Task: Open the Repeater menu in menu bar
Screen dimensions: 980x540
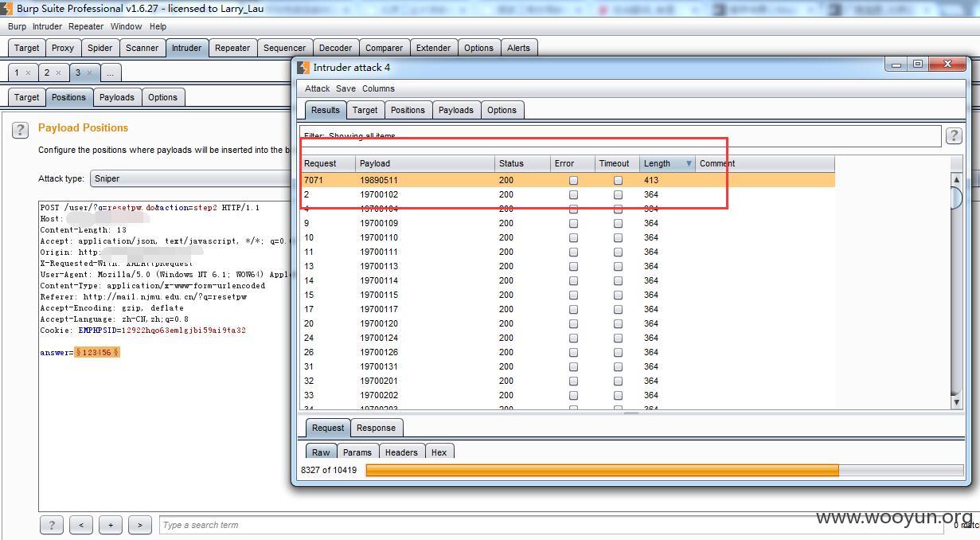Action: (86, 26)
